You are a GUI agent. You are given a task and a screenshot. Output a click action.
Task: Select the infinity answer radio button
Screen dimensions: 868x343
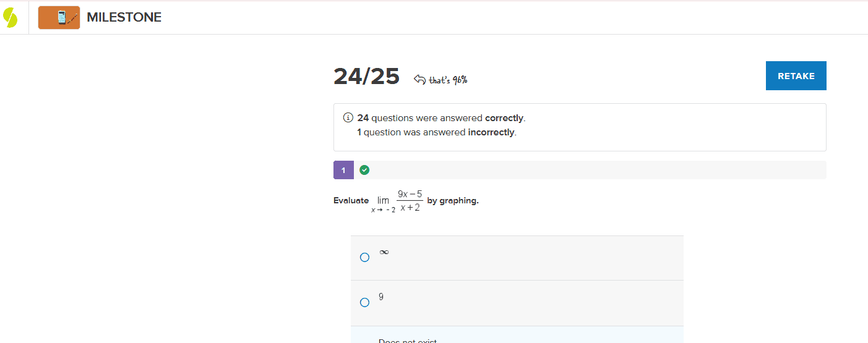point(364,257)
